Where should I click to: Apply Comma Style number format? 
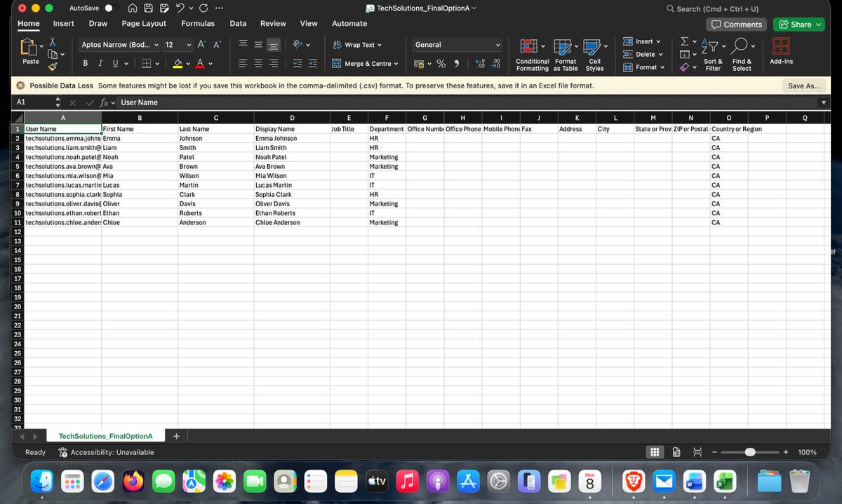pos(457,64)
